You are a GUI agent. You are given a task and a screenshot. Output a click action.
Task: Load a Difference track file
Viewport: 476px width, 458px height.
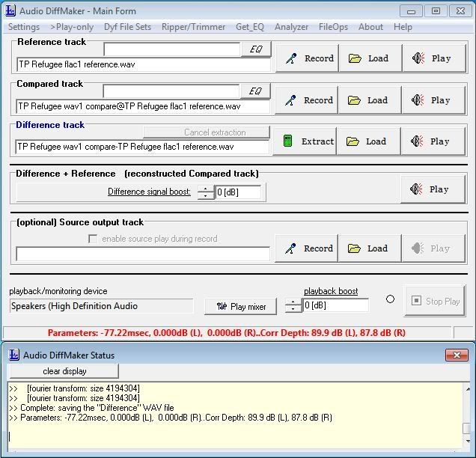tap(368, 141)
